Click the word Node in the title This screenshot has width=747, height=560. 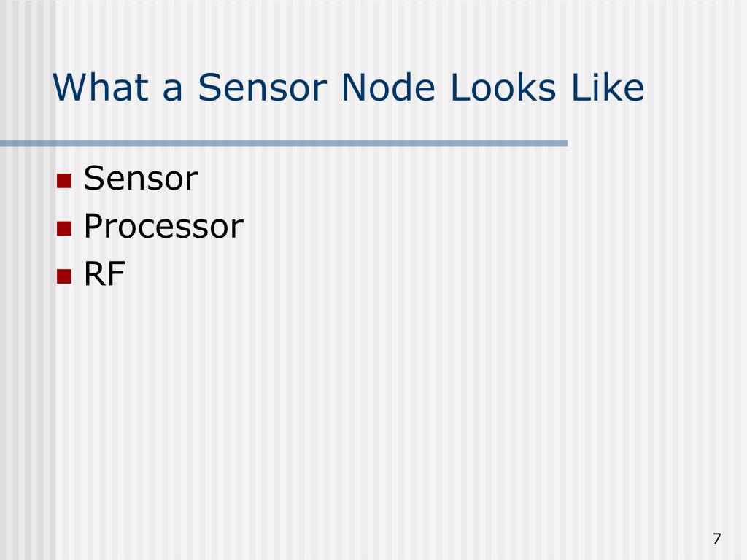pyautogui.click(x=388, y=87)
